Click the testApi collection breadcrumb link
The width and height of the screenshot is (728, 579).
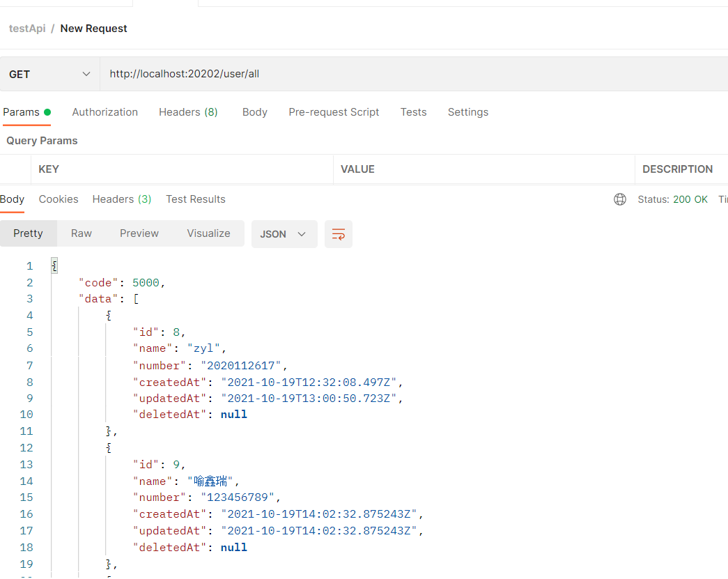[x=27, y=29]
